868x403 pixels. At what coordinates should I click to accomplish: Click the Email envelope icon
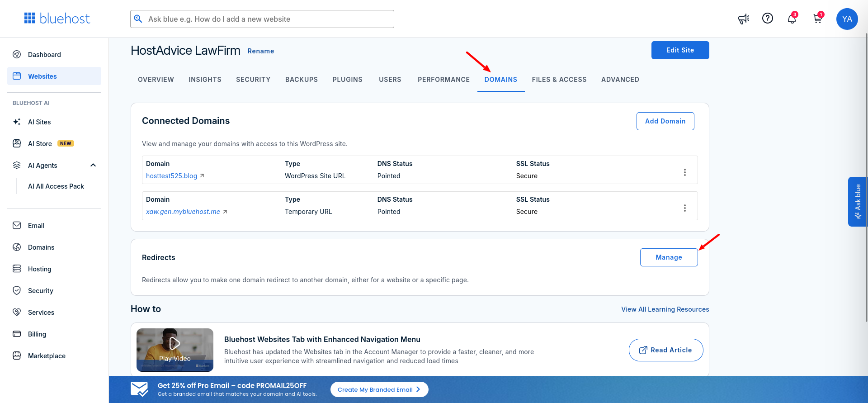click(x=17, y=225)
